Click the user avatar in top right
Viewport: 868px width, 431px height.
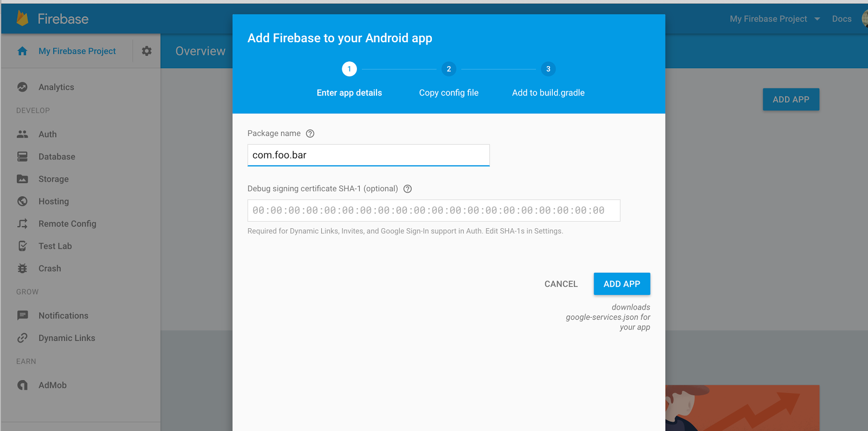click(865, 18)
